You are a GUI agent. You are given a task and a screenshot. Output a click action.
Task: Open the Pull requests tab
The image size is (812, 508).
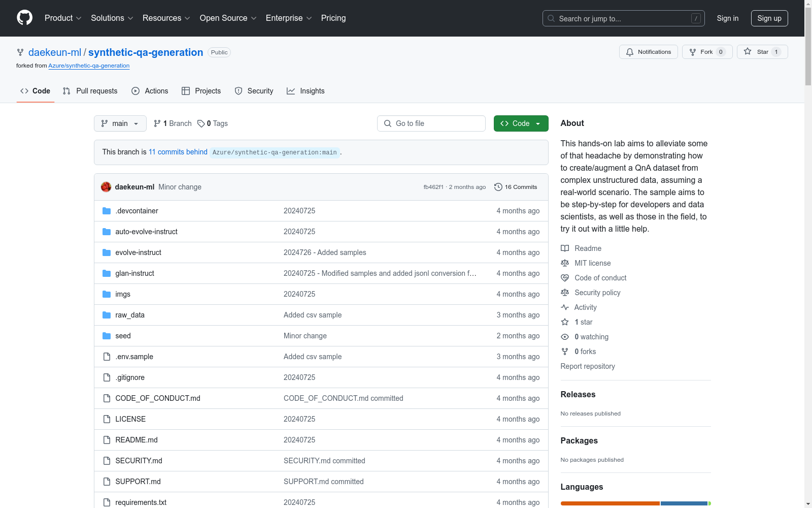pyautogui.click(x=90, y=91)
